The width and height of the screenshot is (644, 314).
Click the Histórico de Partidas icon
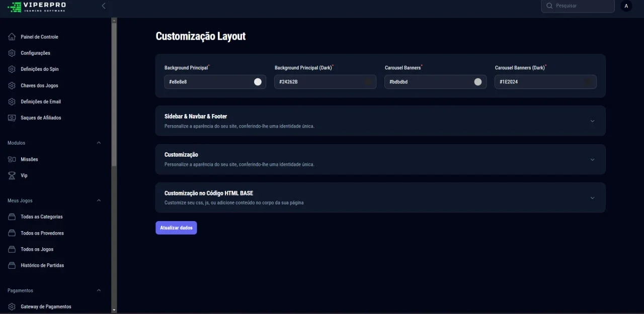pyautogui.click(x=12, y=265)
